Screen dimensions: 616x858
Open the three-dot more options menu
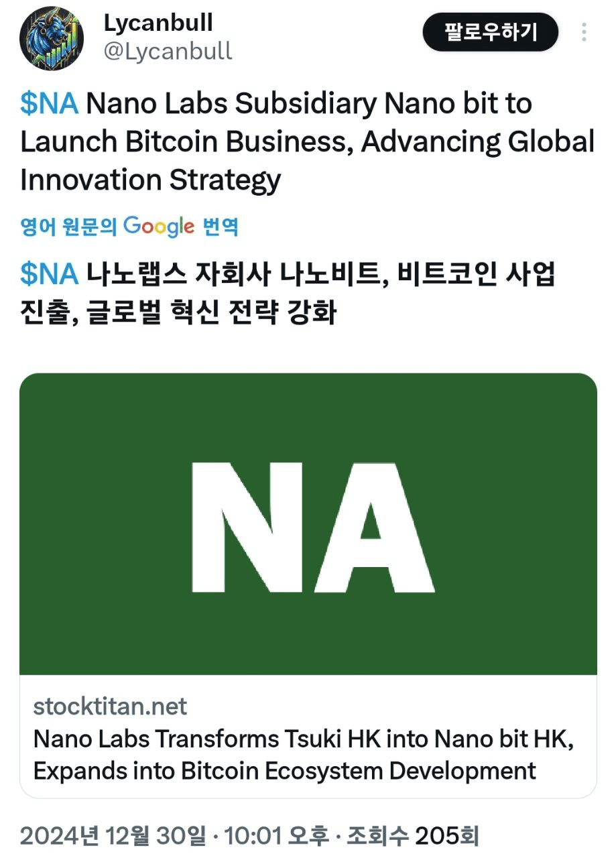click(584, 32)
